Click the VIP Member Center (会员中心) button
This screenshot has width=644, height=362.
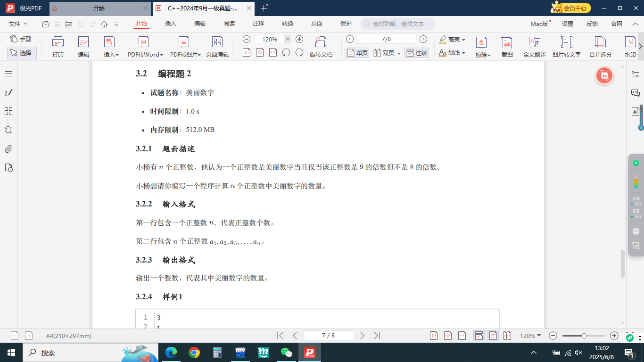(571, 8)
